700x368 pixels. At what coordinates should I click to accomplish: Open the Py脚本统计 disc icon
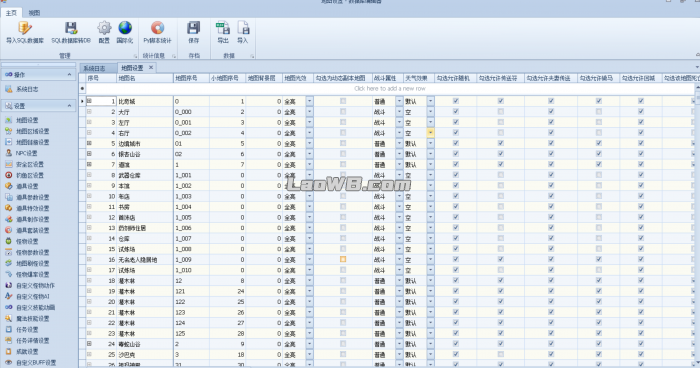pyautogui.click(x=157, y=28)
